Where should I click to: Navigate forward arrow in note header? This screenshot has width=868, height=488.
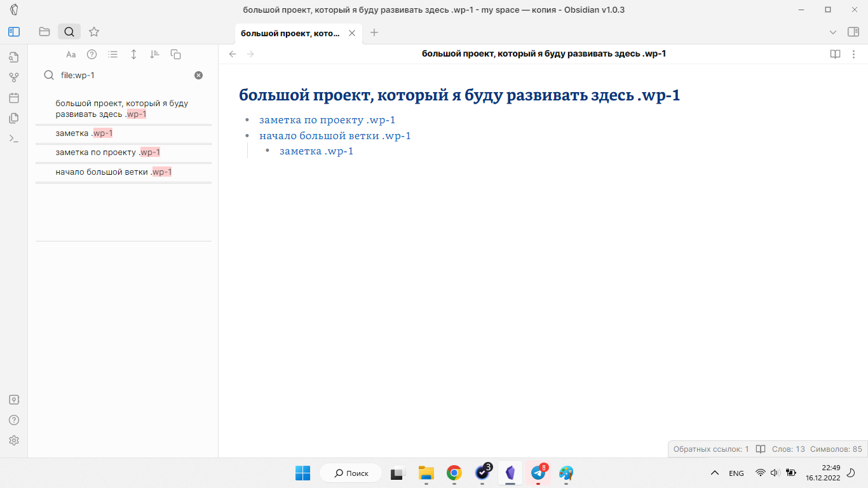(x=250, y=54)
